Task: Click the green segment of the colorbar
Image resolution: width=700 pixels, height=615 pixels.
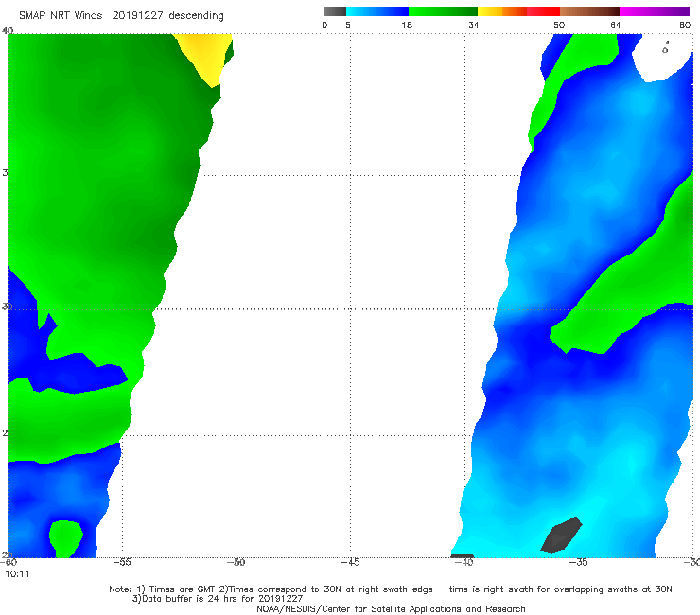Action: tap(443, 11)
